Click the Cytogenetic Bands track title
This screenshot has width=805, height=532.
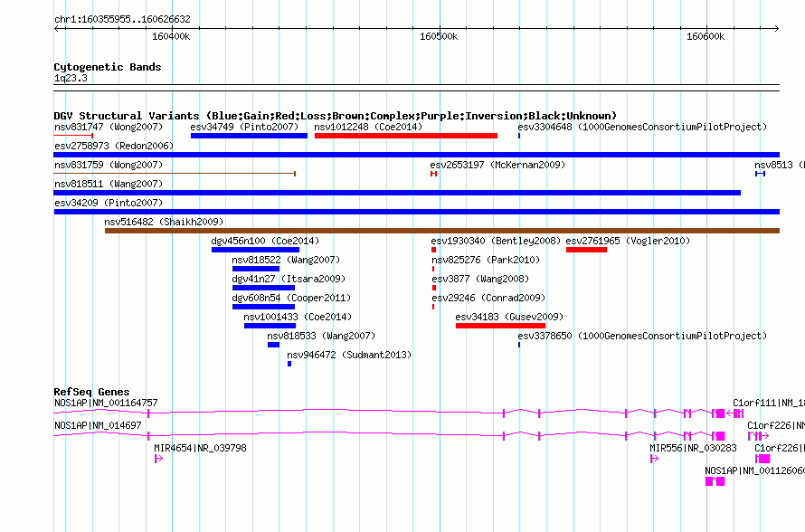tap(108, 67)
